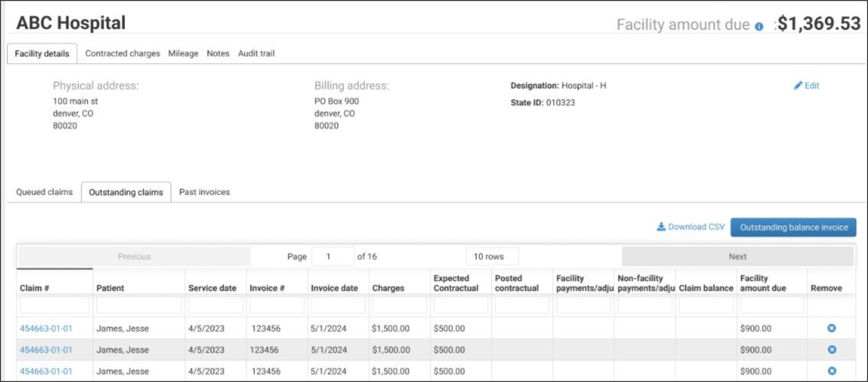Click the Edit link for facility details

point(812,86)
